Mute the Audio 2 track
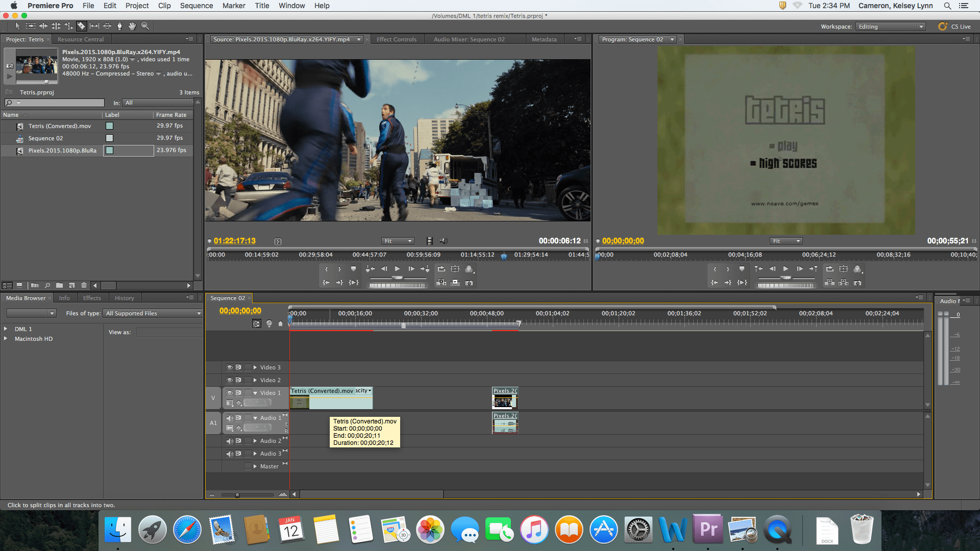 coord(230,441)
